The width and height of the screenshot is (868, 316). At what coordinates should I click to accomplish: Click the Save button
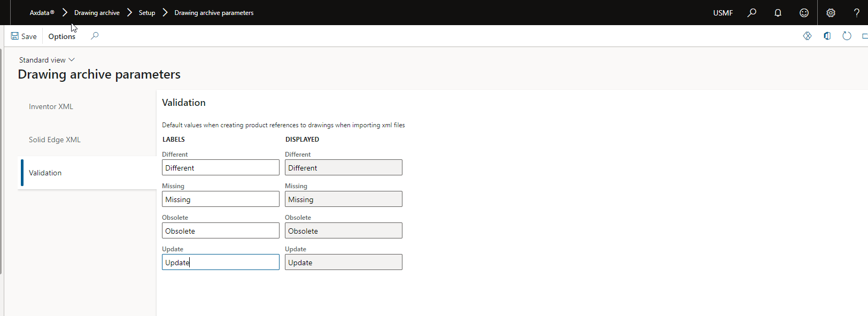[x=24, y=36]
